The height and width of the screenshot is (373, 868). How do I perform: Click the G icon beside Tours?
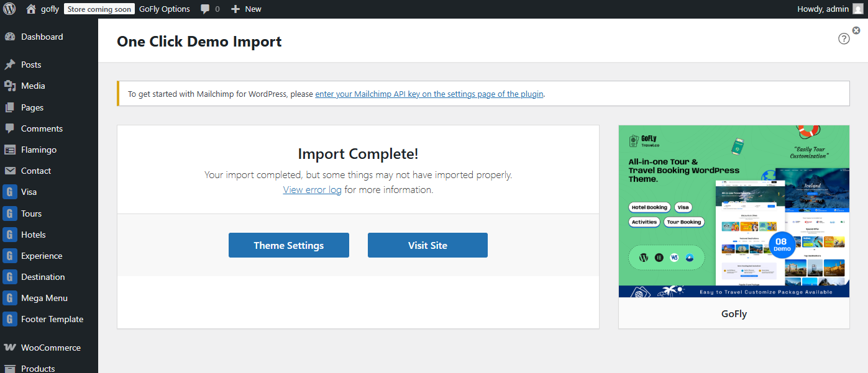coord(10,213)
